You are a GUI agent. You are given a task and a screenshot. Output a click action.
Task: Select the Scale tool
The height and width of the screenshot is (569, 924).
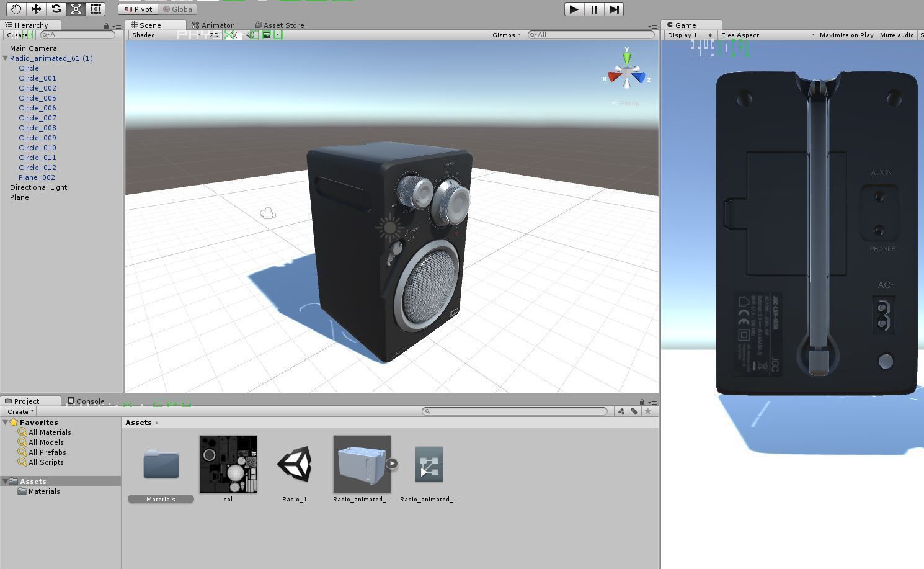pos(76,9)
